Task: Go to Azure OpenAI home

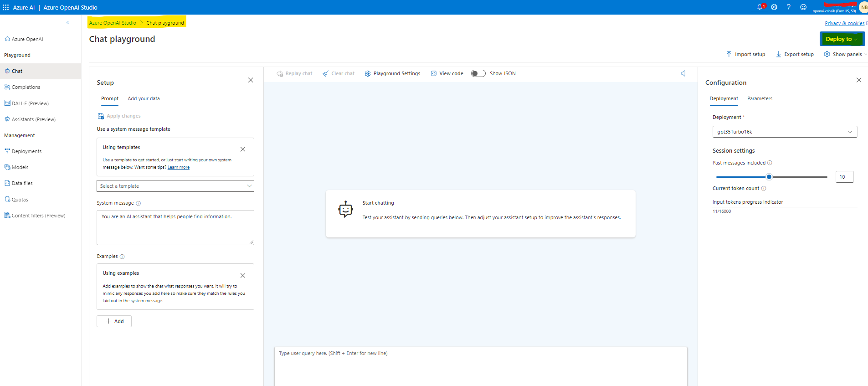Action: pyautogui.click(x=24, y=39)
